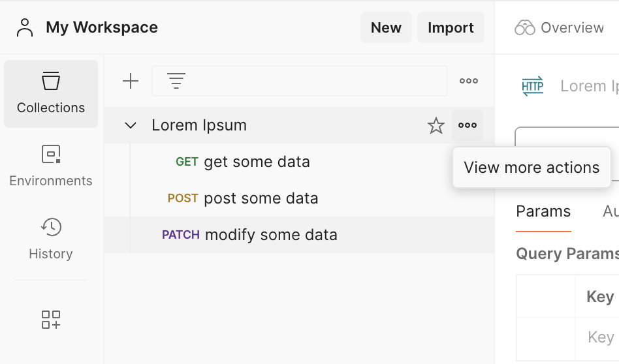The height and width of the screenshot is (364, 619).
Task: Open the Overview tab
Action: coord(559,27)
